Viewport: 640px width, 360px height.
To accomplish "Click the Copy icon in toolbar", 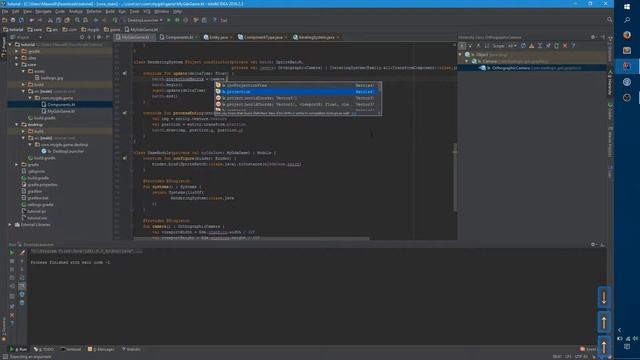I will [58, 20].
